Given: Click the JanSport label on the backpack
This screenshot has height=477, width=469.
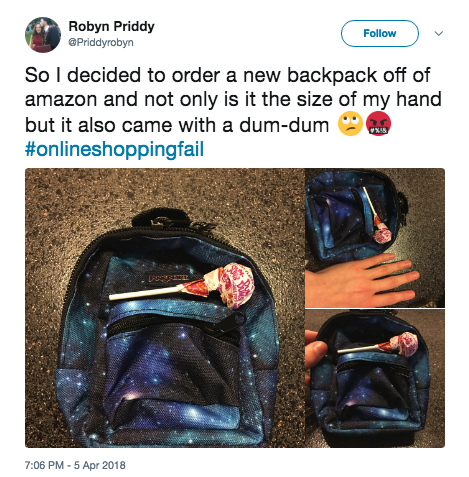Looking at the screenshot, I should 168,277.
